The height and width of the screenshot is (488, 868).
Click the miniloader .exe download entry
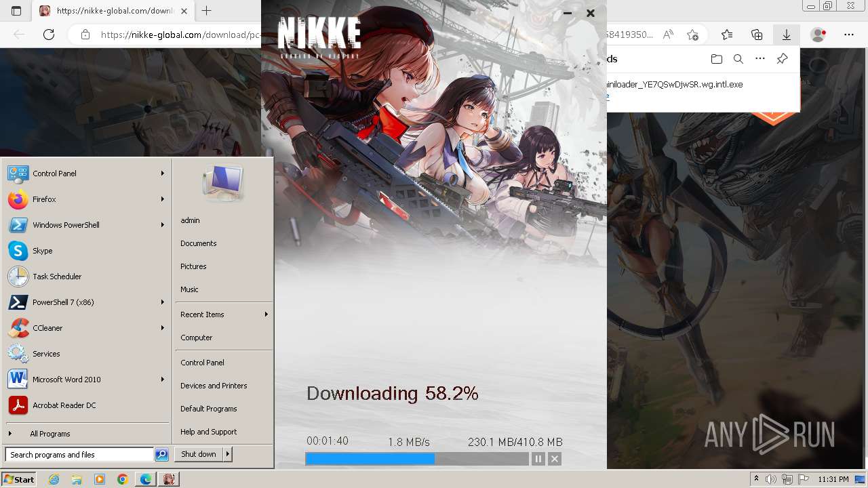(x=675, y=85)
